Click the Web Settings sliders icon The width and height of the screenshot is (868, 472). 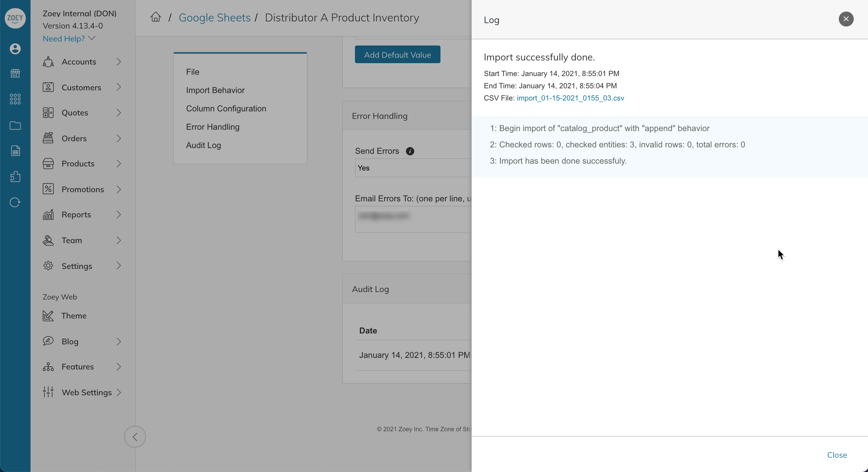point(48,392)
